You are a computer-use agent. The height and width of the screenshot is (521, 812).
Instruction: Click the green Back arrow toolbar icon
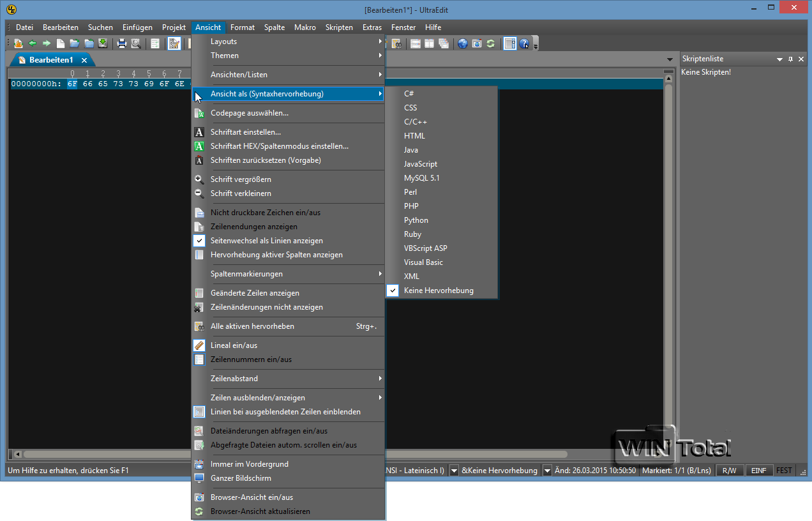tap(32, 43)
